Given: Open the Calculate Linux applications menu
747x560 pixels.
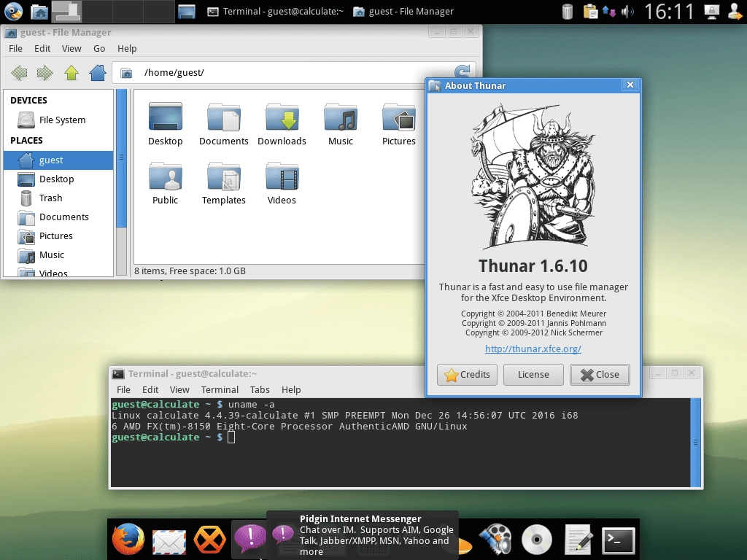Looking at the screenshot, I should click(x=13, y=12).
